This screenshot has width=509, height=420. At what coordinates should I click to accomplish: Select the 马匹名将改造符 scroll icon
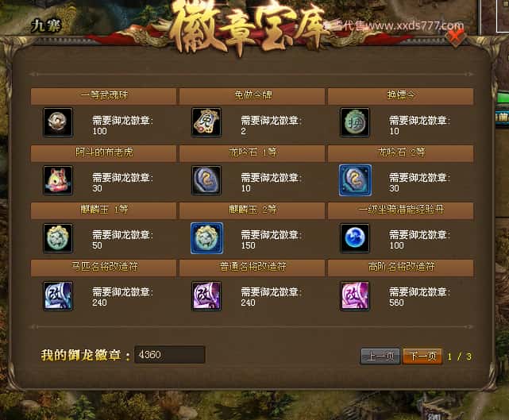[x=58, y=295]
